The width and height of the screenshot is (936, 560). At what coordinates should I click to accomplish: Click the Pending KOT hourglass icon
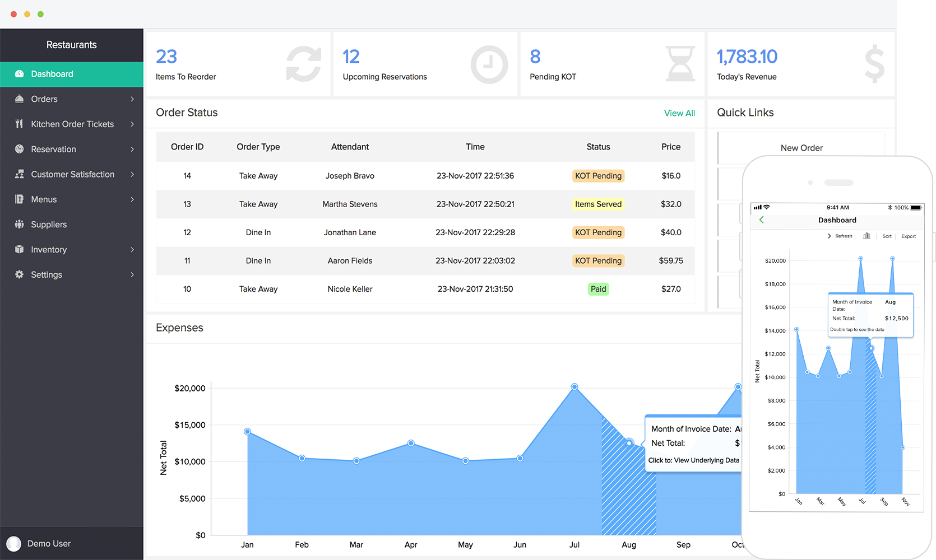click(x=680, y=64)
